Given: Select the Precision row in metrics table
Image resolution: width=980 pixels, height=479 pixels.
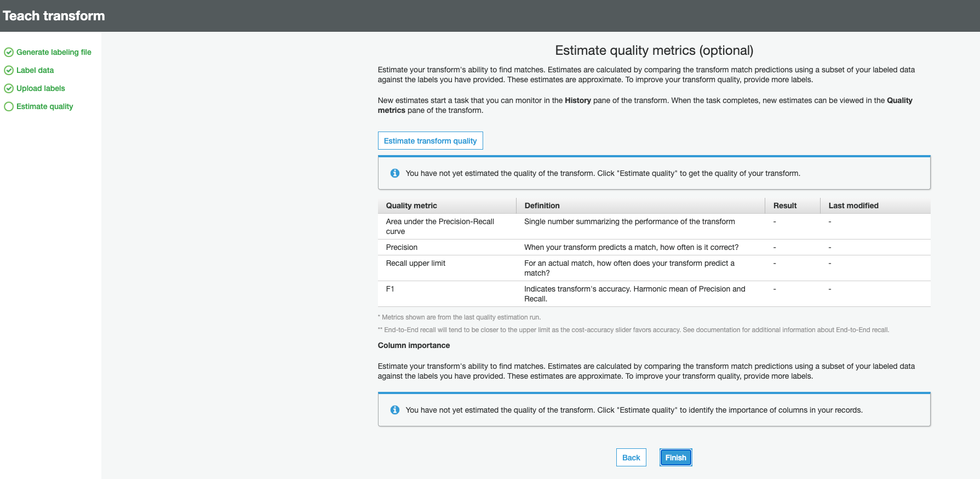Looking at the screenshot, I should [x=402, y=248].
